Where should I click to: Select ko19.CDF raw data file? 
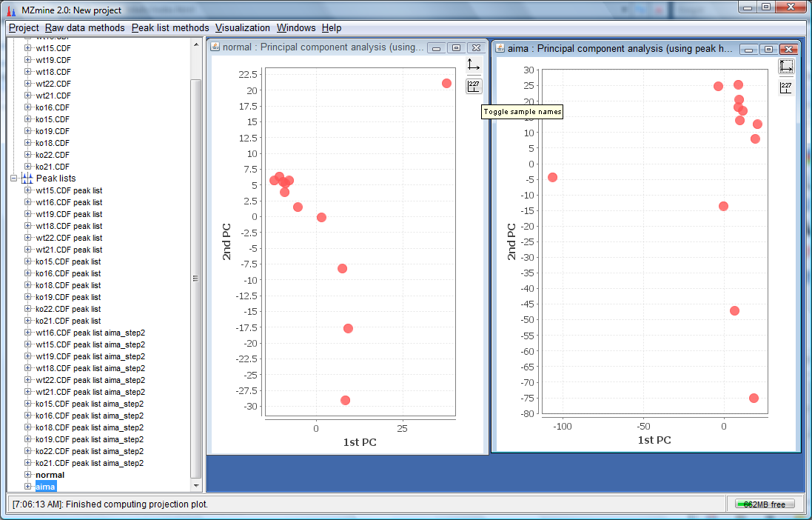[x=53, y=131]
